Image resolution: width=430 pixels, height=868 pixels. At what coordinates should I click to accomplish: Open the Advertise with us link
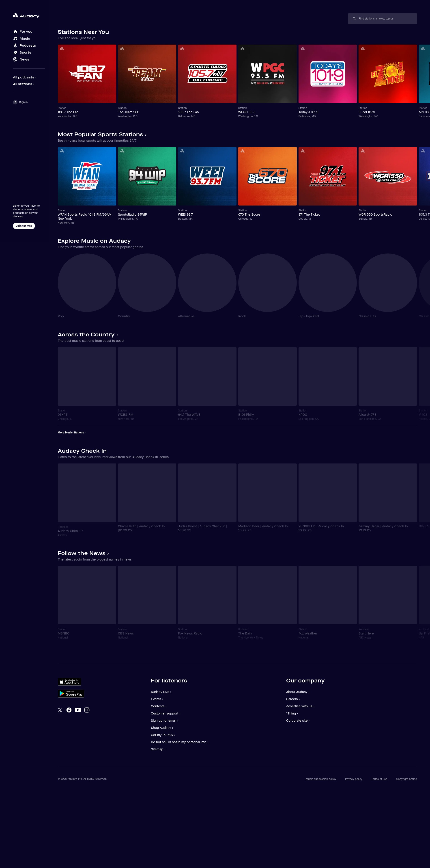coord(300,706)
